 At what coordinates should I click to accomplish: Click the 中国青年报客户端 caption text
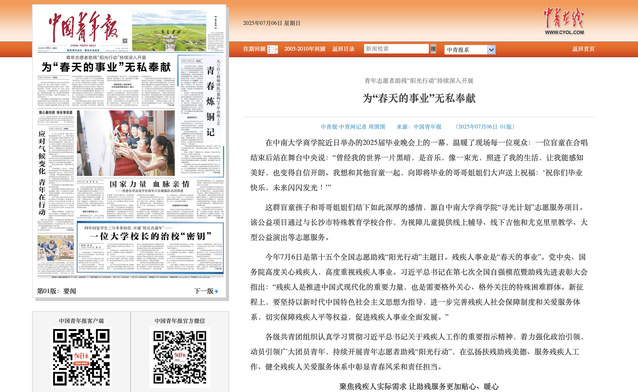click(81, 321)
